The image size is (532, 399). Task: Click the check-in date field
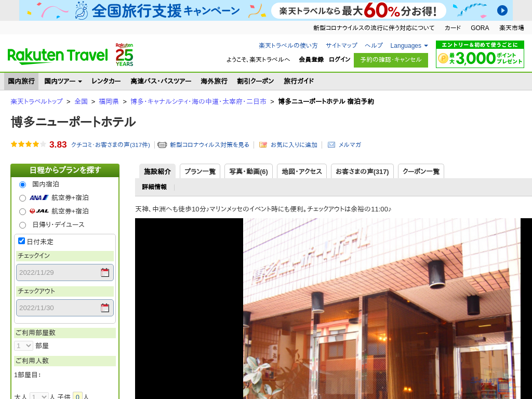pyautogui.click(x=65, y=272)
